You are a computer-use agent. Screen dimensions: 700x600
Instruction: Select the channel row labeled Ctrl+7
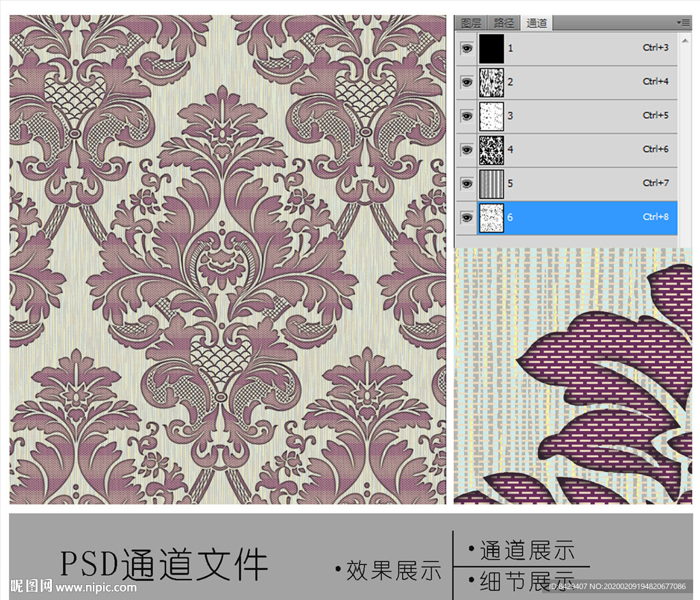pyautogui.click(x=567, y=183)
